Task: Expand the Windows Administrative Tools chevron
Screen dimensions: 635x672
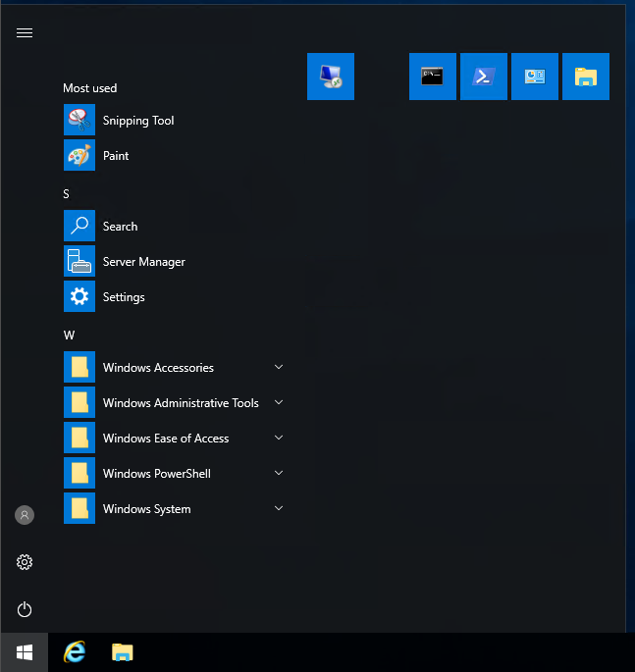Action: [x=279, y=402]
